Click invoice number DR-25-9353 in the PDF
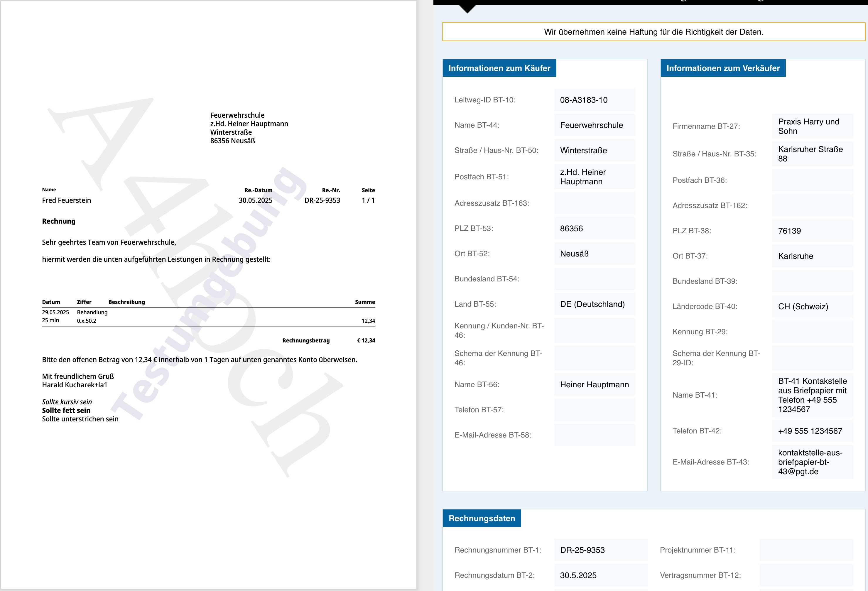 [322, 200]
